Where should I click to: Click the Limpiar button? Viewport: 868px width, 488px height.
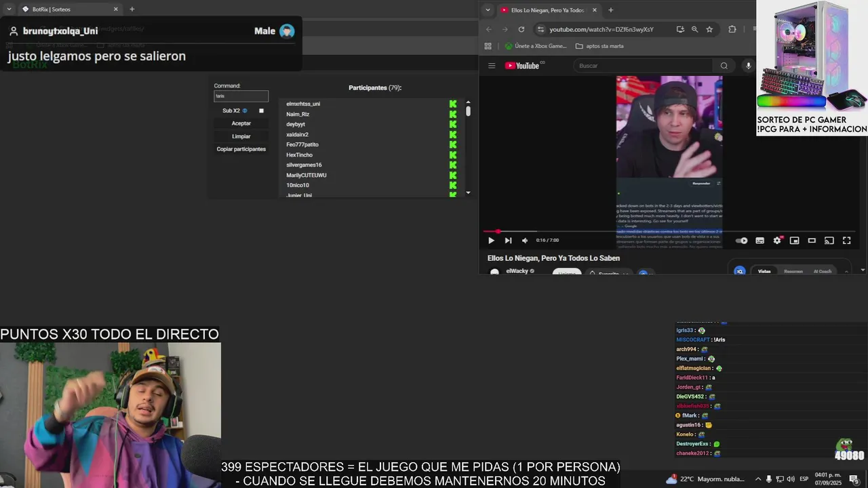point(241,136)
